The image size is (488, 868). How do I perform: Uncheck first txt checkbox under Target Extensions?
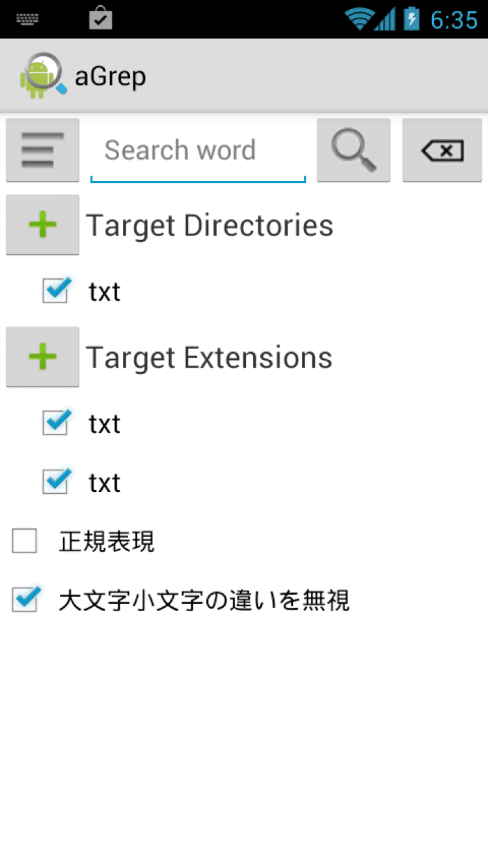pos(55,423)
